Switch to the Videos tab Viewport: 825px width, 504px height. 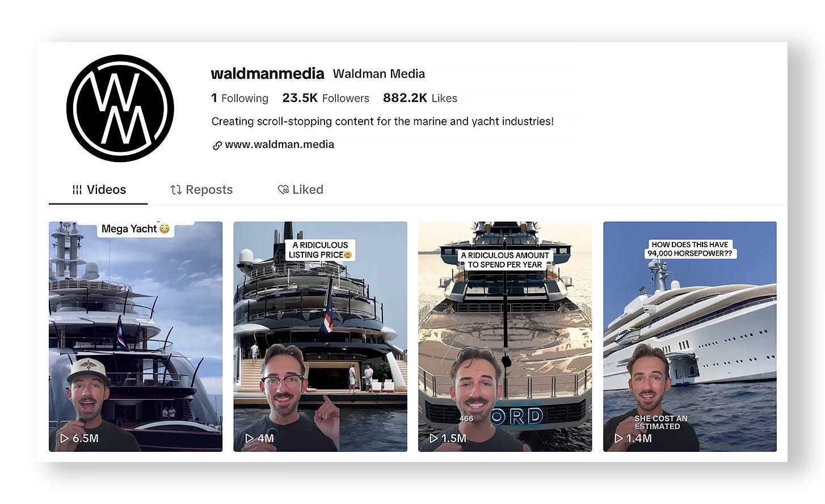pyautogui.click(x=99, y=190)
